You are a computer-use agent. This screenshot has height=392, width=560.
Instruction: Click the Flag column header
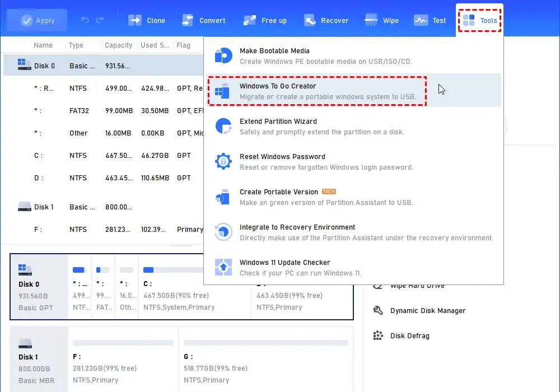[x=183, y=45]
